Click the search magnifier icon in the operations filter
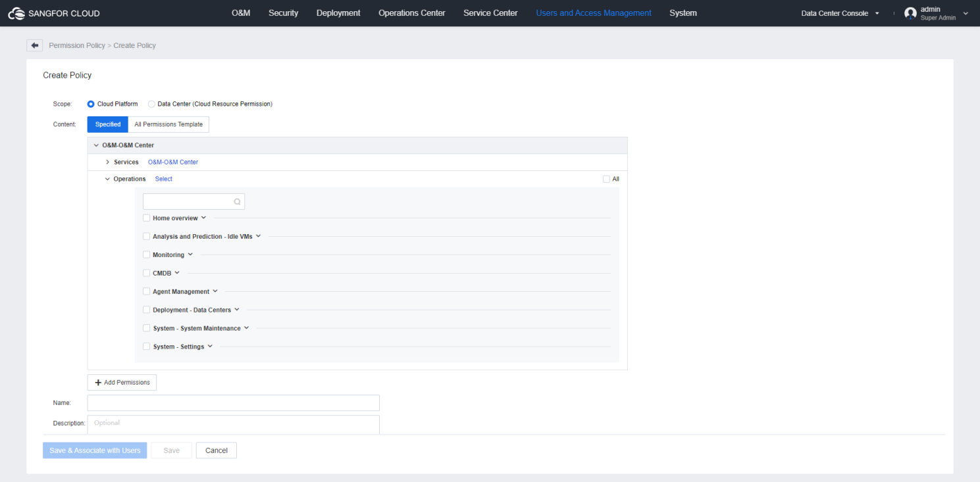This screenshot has width=980, height=482. (x=238, y=202)
